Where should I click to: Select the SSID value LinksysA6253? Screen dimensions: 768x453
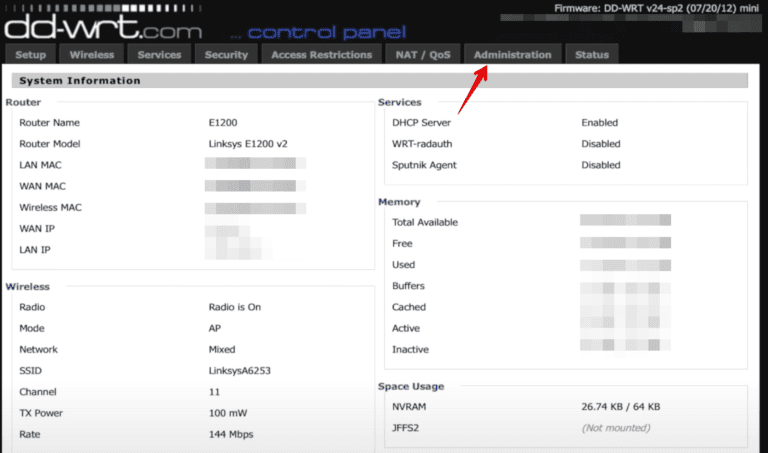point(240,371)
